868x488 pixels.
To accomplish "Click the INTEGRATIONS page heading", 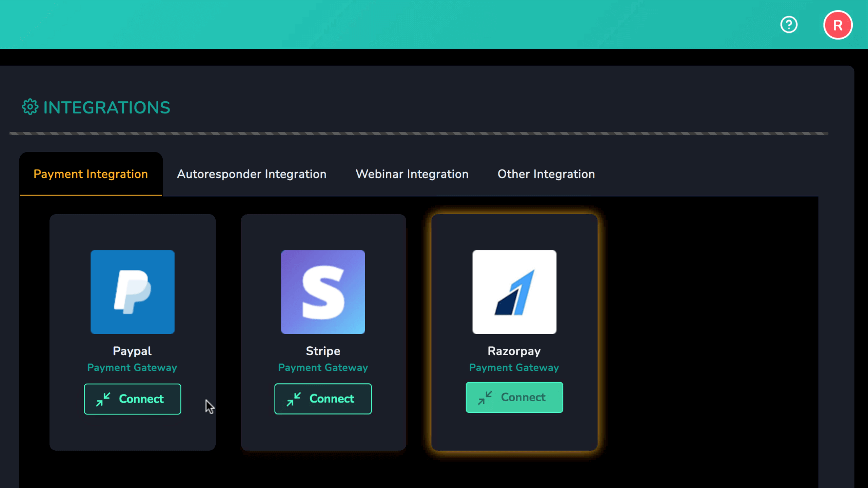I will pyautogui.click(x=106, y=107).
